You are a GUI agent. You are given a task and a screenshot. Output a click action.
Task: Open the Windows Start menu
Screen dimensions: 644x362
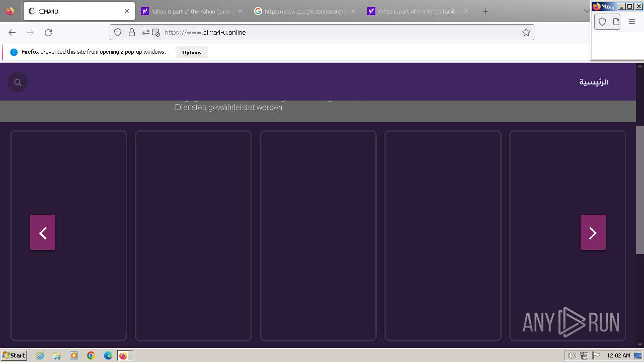tap(14, 355)
